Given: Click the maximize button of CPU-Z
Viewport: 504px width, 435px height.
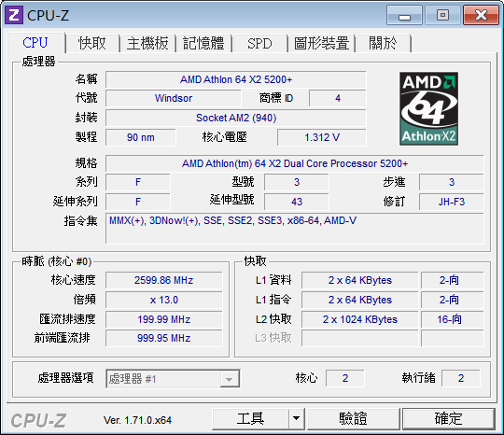Looking at the screenshot, I should [x=442, y=15].
